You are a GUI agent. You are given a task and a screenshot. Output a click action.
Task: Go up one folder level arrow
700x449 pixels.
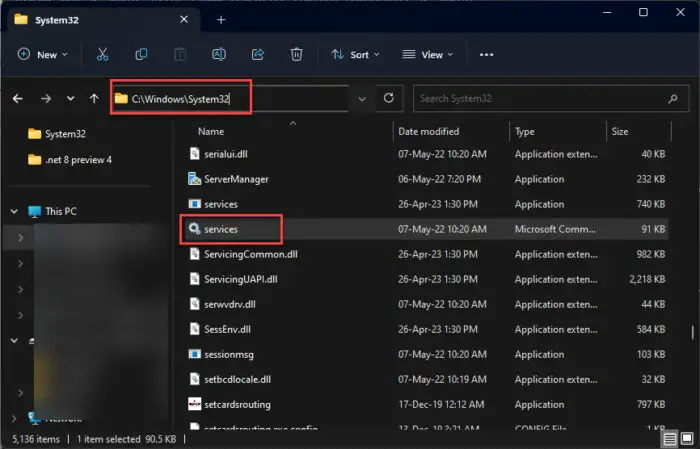(x=94, y=99)
